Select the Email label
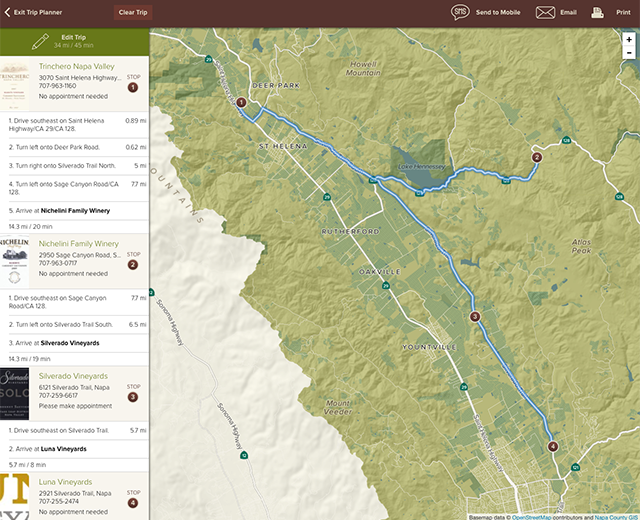 (x=568, y=12)
